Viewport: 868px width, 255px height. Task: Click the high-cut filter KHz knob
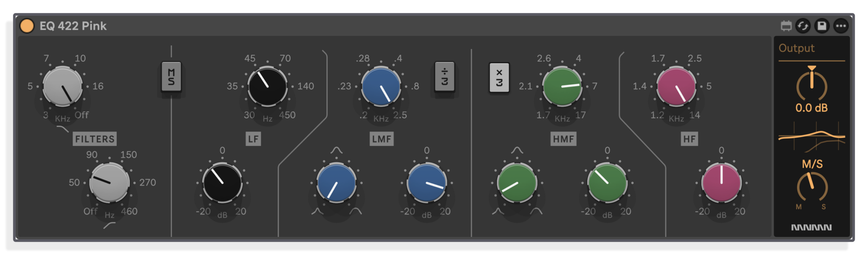click(63, 86)
